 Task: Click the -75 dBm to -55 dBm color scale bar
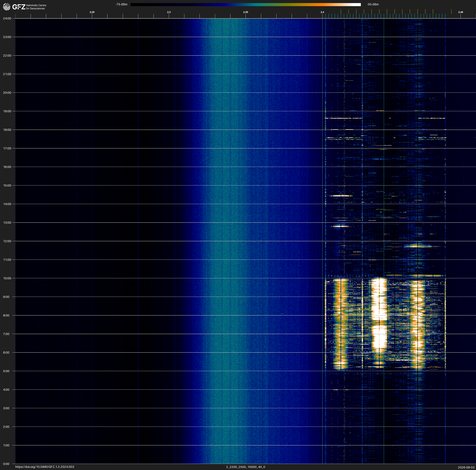pos(245,4)
